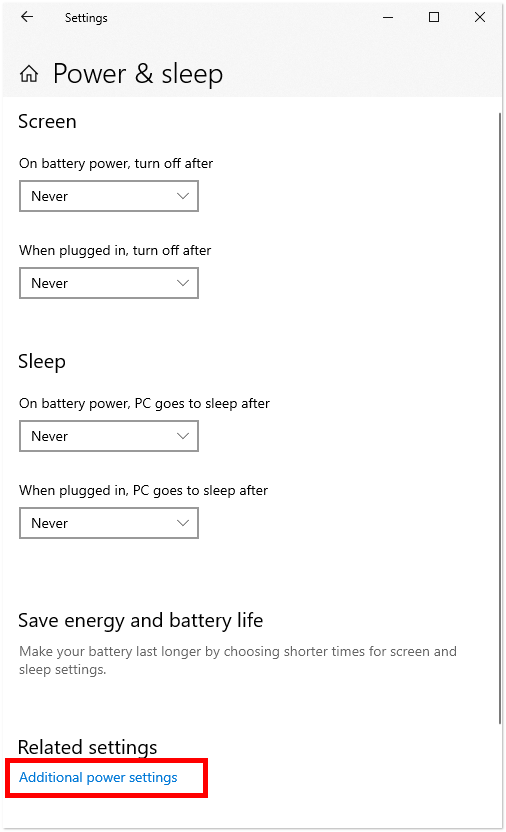Minimize the Settings window
The image size is (506, 832).
coord(388,18)
